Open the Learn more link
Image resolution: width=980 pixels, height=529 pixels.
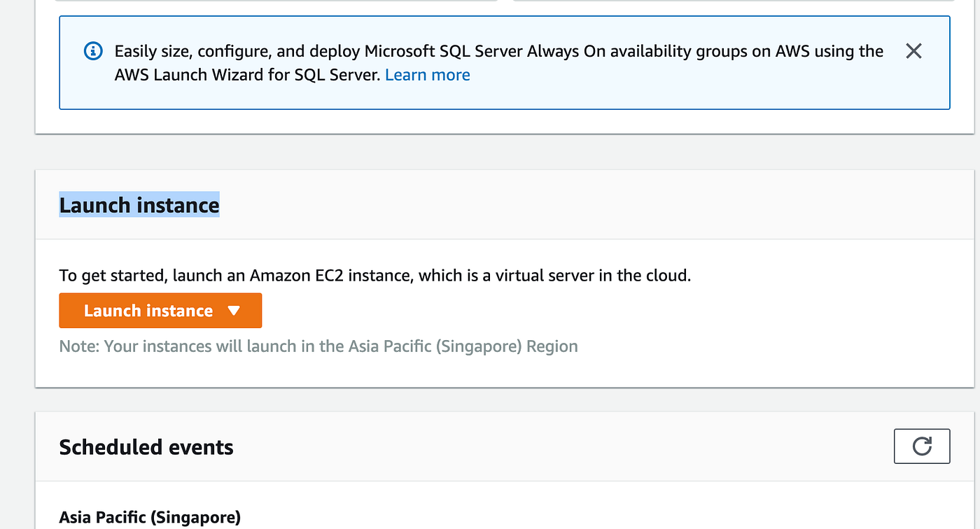(427, 74)
